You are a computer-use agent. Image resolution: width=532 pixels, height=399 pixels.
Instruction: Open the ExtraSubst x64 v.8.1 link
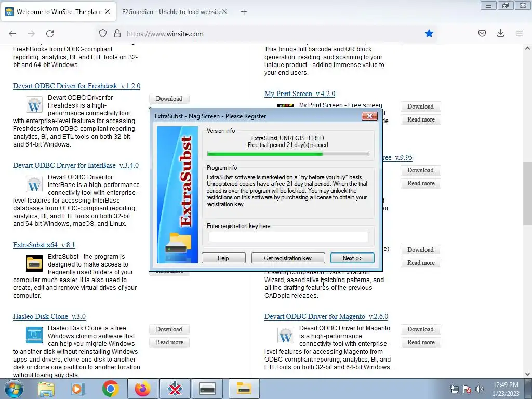click(44, 245)
